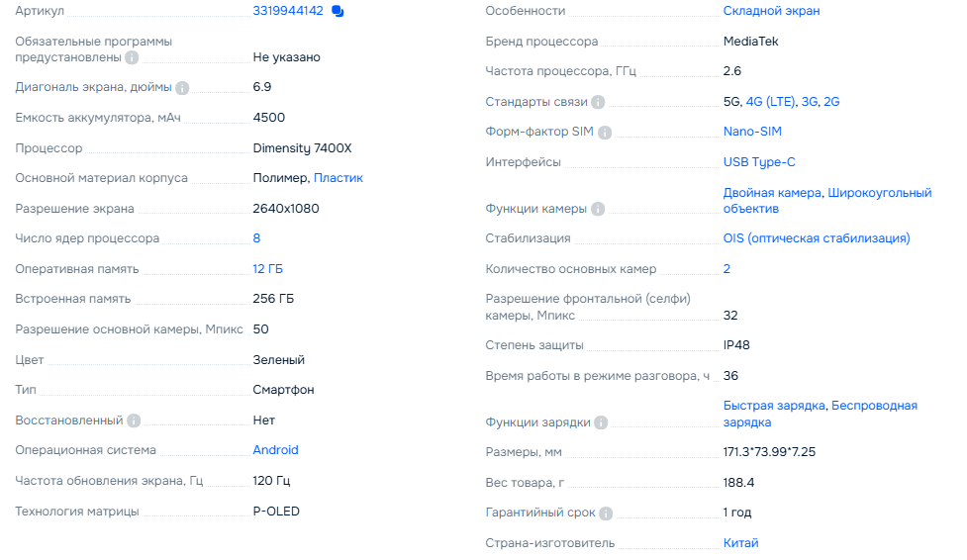Open the Nano-SIM link
The width and height of the screenshot is (967, 560).
[x=752, y=132]
